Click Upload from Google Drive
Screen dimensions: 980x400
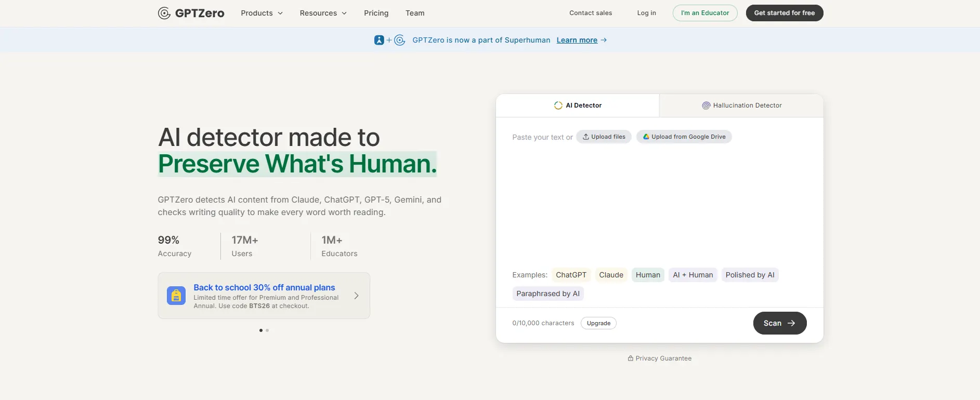pyautogui.click(x=684, y=137)
